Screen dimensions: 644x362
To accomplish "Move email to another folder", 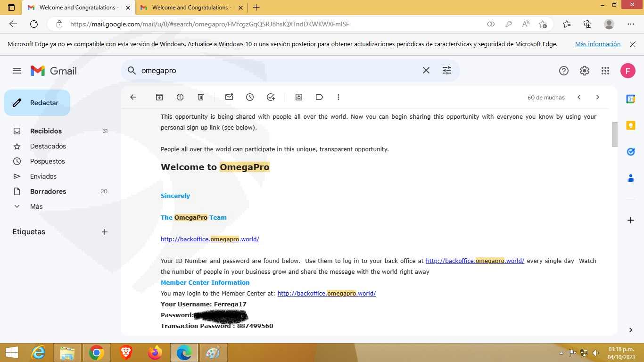I will pyautogui.click(x=299, y=97).
